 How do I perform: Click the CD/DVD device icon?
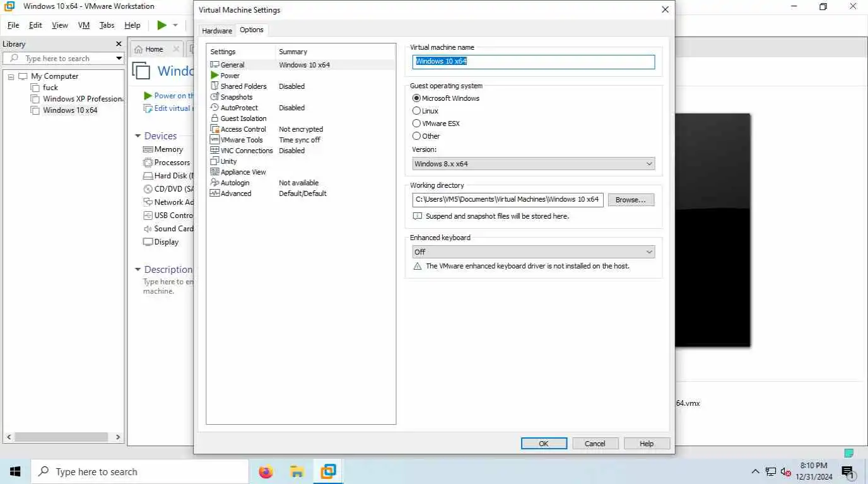[x=148, y=189]
